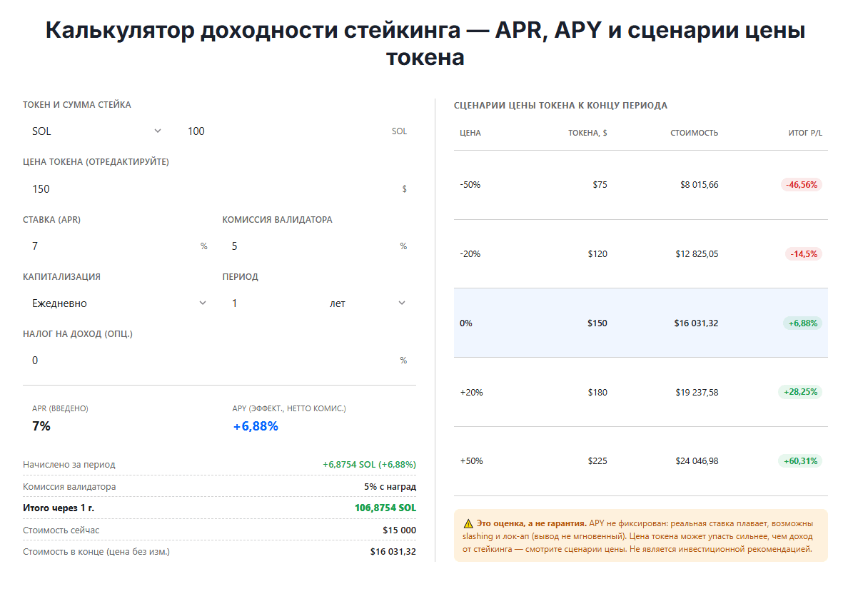The width and height of the screenshot is (868, 589).
Task: Select the +50% price scenario label
Action: pos(472,461)
